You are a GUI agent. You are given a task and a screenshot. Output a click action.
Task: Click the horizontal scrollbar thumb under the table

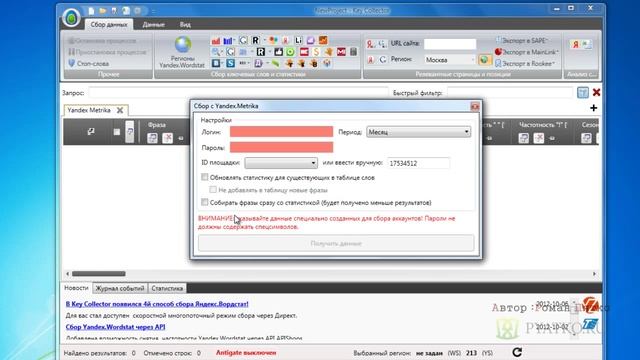pyautogui.click(x=99, y=273)
